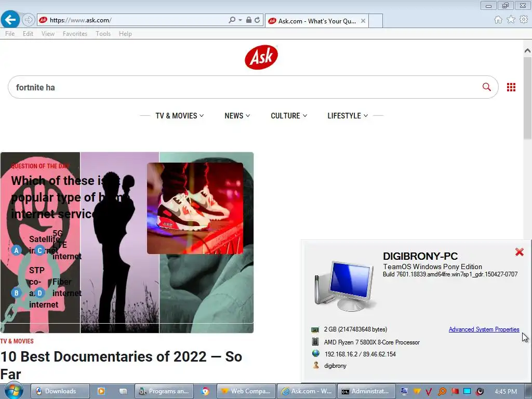Click the address bar search magnifier icon
Viewport: 532px width, 399px height.
[232, 20]
